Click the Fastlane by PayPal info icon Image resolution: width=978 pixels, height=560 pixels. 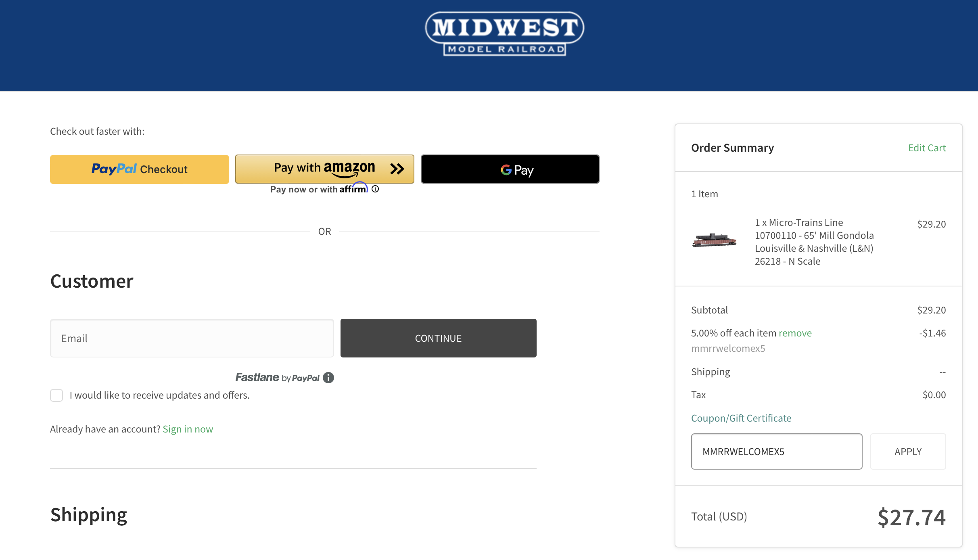[x=328, y=378]
